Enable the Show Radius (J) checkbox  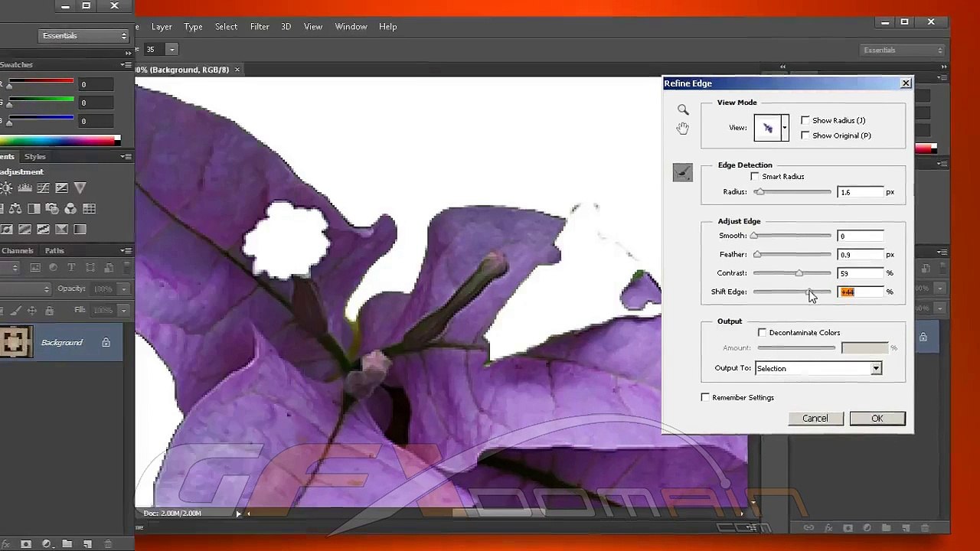coord(805,120)
